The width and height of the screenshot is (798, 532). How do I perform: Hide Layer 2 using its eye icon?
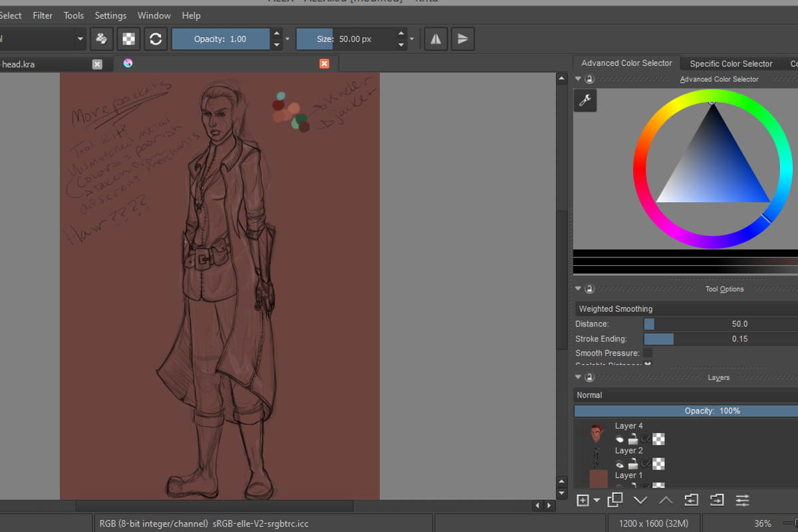click(620, 464)
